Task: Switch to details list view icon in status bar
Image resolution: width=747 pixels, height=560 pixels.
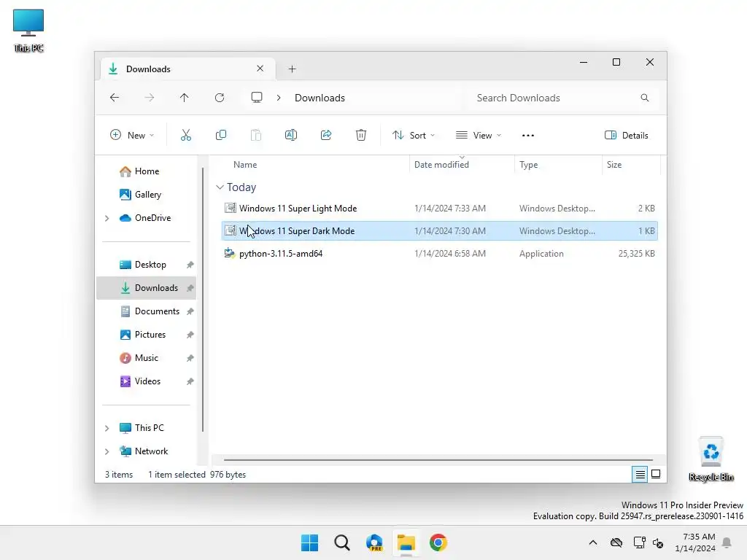Action: pos(640,474)
